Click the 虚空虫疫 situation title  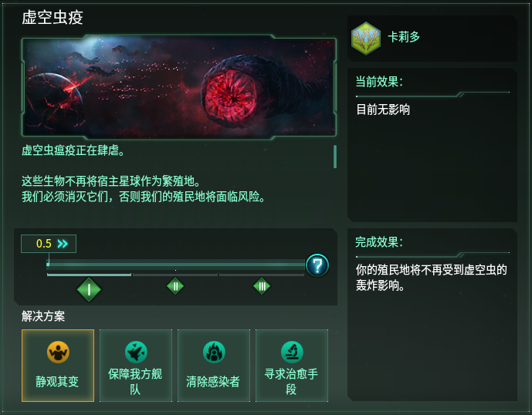(52, 18)
